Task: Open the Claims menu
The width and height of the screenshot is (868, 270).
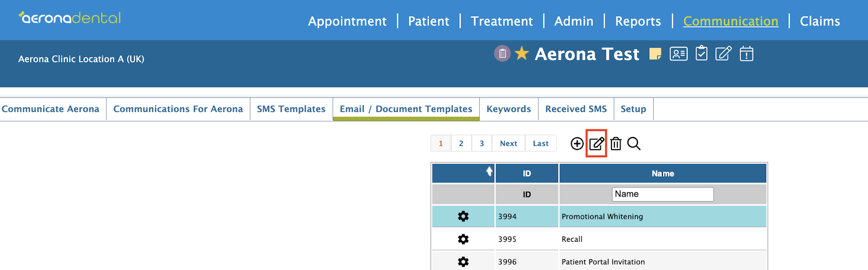Action: pos(820,21)
